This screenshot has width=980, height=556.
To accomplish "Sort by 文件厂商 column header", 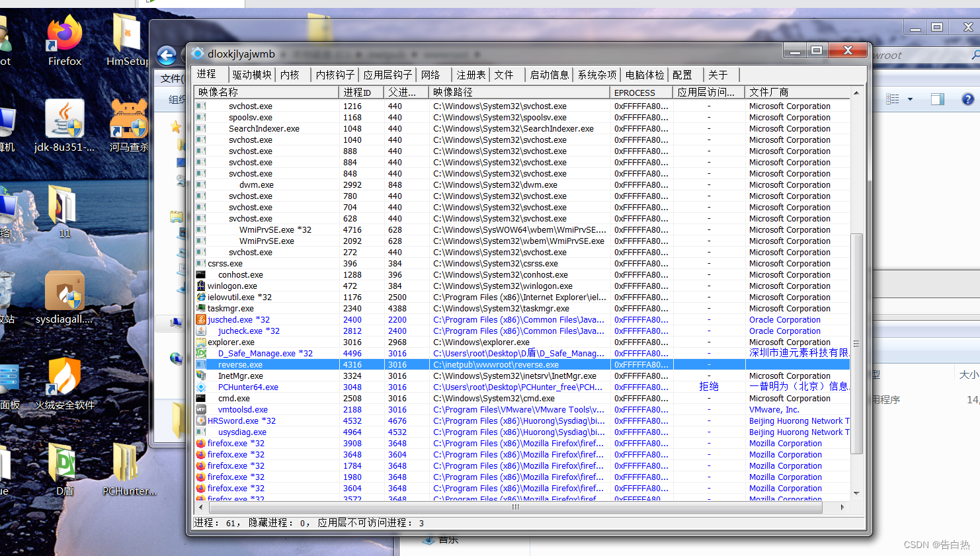I will click(797, 92).
